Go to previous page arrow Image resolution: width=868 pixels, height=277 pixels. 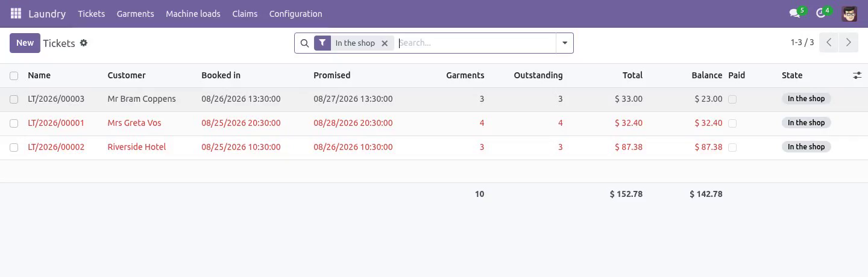click(829, 42)
